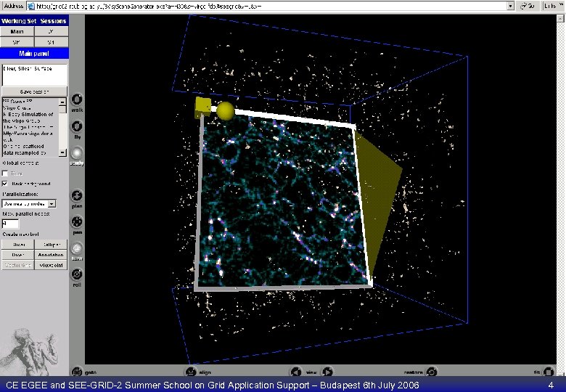Click the Links toolbar label
The height and width of the screenshot is (392, 566).
(x=550, y=6)
